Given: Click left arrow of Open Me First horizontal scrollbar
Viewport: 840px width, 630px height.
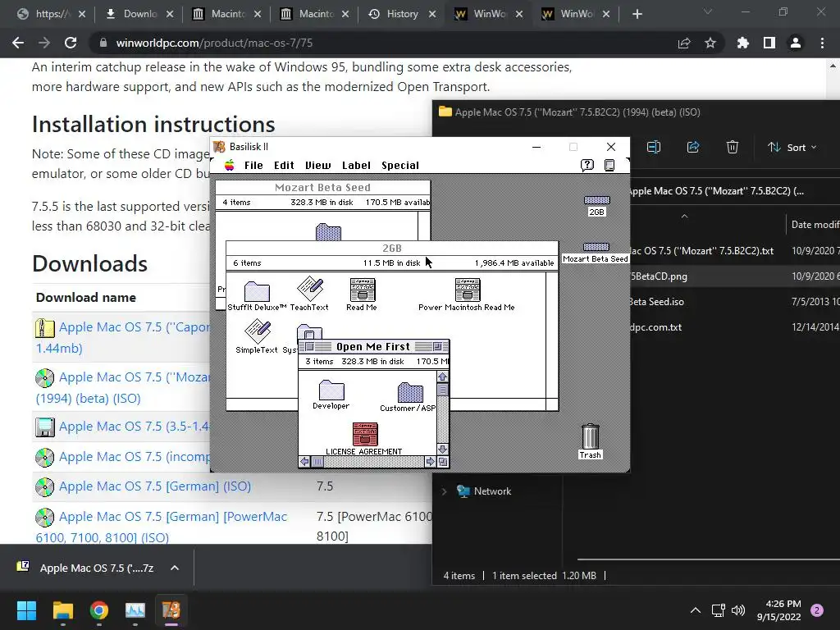Looking at the screenshot, I should 304,461.
